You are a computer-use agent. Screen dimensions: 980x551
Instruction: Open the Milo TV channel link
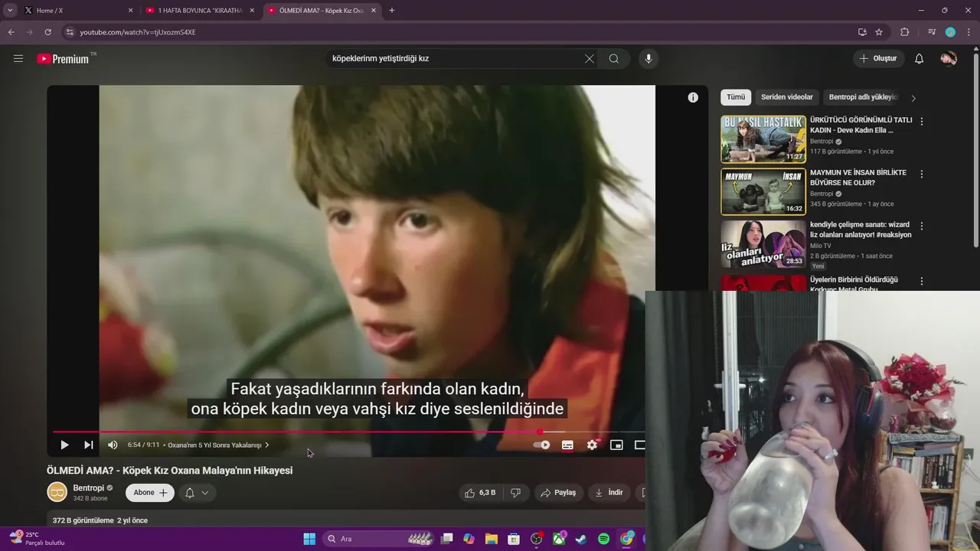point(820,246)
